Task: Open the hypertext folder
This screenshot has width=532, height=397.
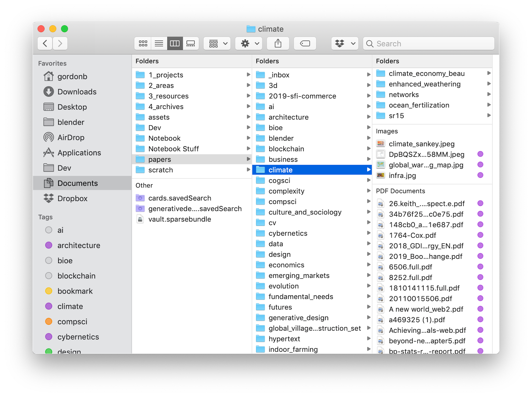Action: click(312, 339)
